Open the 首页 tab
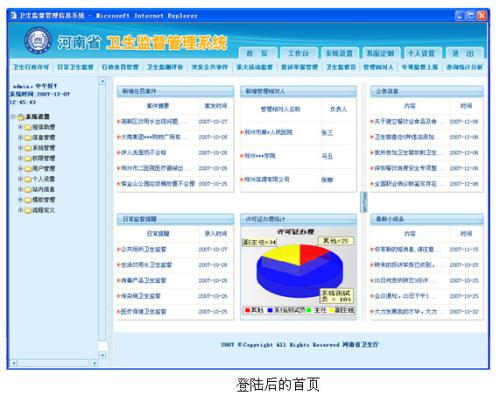 point(258,53)
